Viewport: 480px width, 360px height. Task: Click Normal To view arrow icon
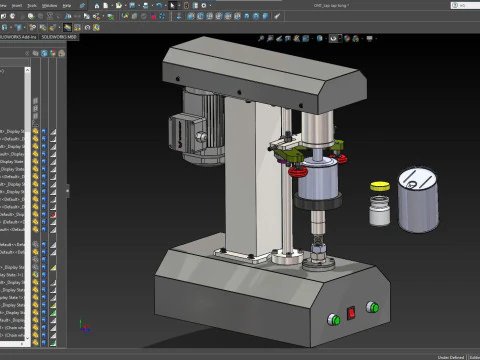pos(179,16)
